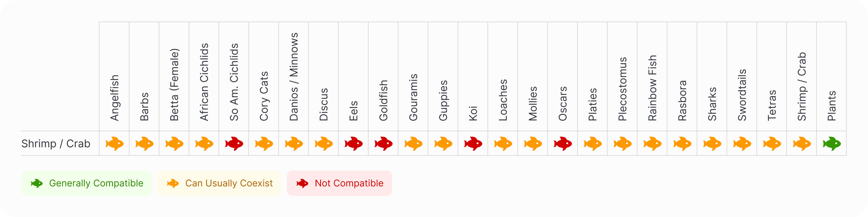Click the red fish icon under Eels
The image size is (868, 217).
click(353, 143)
